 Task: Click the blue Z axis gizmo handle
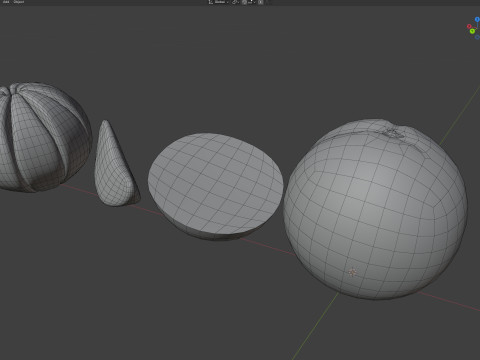(477, 20)
